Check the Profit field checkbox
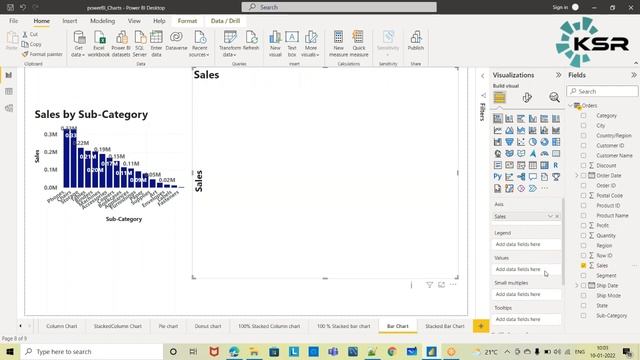Viewport: 640px width, 360px height. coord(583,225)
